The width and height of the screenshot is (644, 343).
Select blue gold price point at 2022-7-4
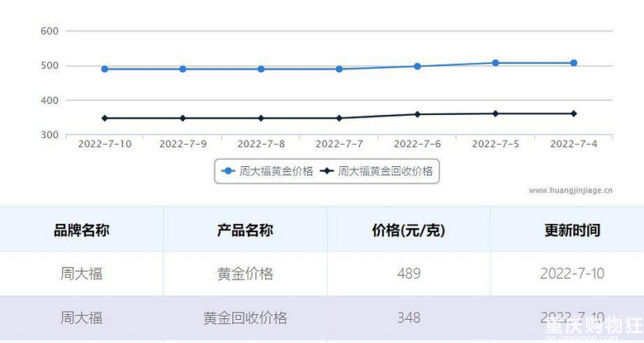(x=574, y=63)
